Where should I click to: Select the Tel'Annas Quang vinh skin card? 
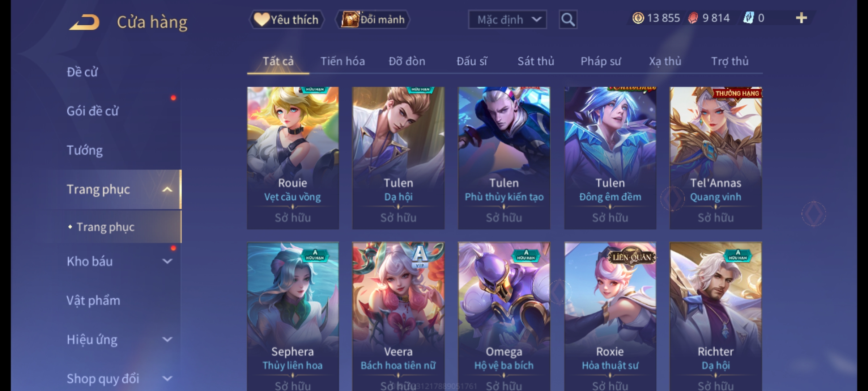715,158
